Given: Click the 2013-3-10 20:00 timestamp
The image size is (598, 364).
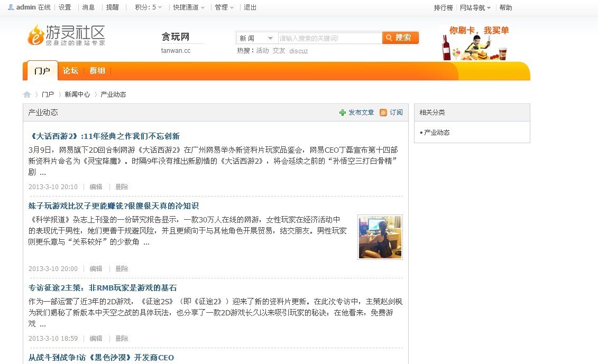Looking at the screenshot, I should point(53,269).
